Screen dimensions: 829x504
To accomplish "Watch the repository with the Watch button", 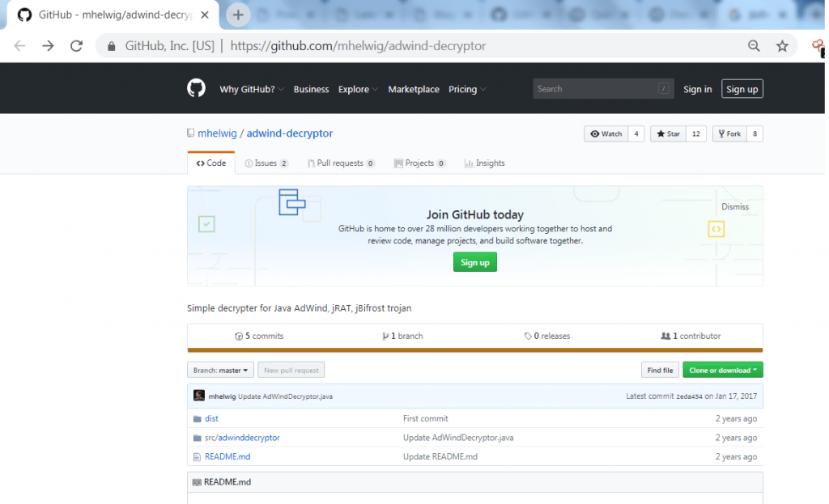I will click(x=606, y=134).
